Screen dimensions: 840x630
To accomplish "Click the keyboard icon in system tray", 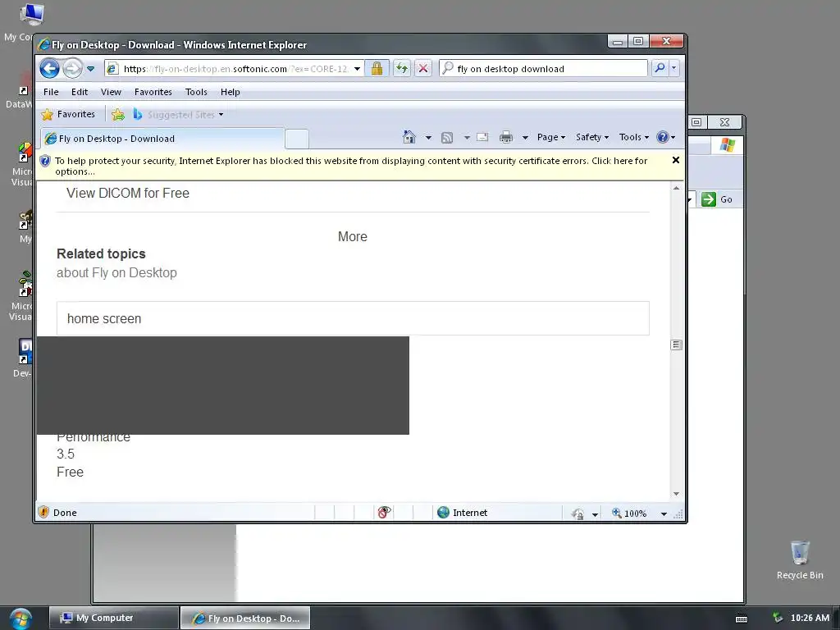I will (x=742, y=619).
